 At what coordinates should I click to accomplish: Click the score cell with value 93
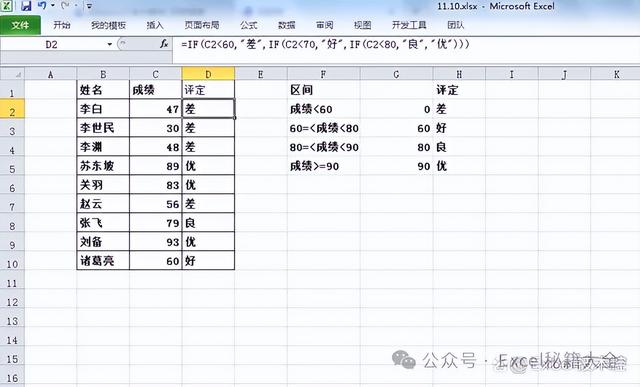156,242
